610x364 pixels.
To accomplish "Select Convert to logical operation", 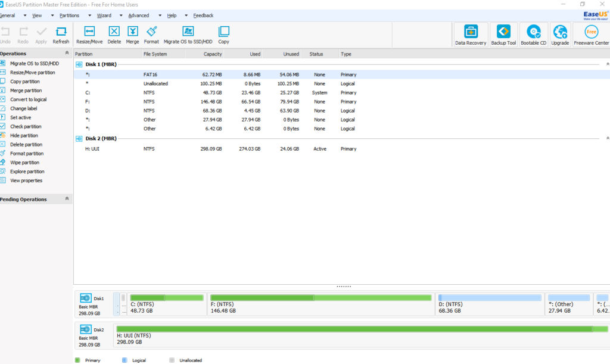I will coord(28,99).
